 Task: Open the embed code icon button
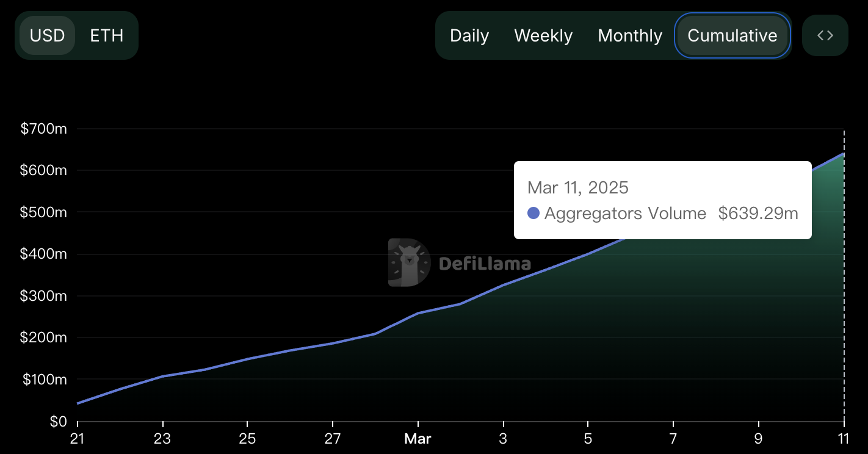[x=825, y=35]
